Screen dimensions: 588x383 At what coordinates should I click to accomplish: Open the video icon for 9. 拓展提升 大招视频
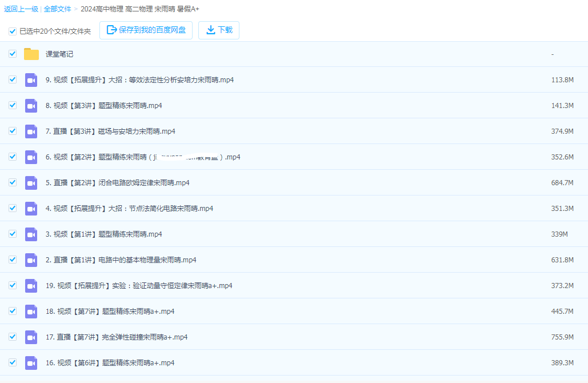pyautogui.click(x=31, y=80)
